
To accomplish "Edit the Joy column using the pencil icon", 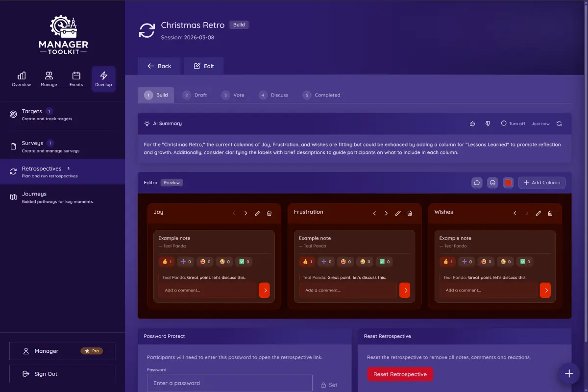I will [x=257, y=213].
